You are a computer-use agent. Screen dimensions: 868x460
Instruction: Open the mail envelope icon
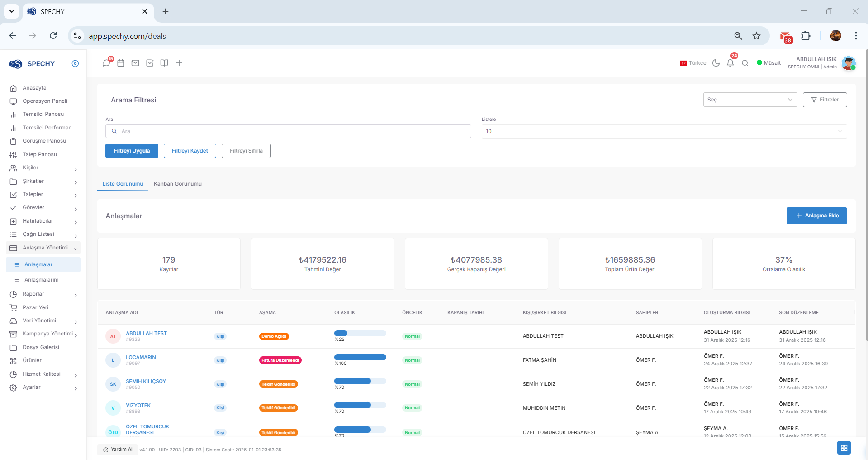pos(135,63)
